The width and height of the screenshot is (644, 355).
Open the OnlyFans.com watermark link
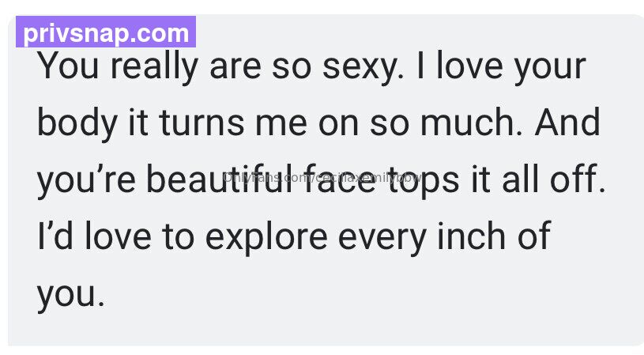point(322,178)
